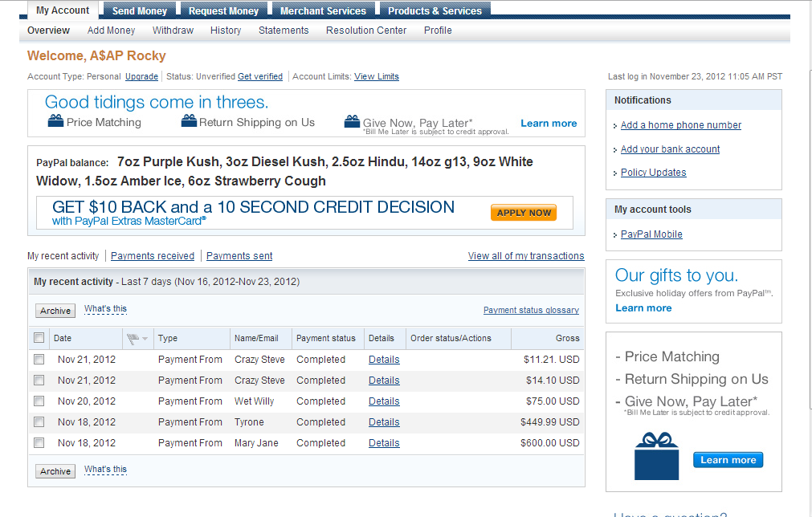Viewport: 812px width, 517px height.
Task: Check the Nov 21 $11.21 Crazy Steve row
Action: click(39, 359)
